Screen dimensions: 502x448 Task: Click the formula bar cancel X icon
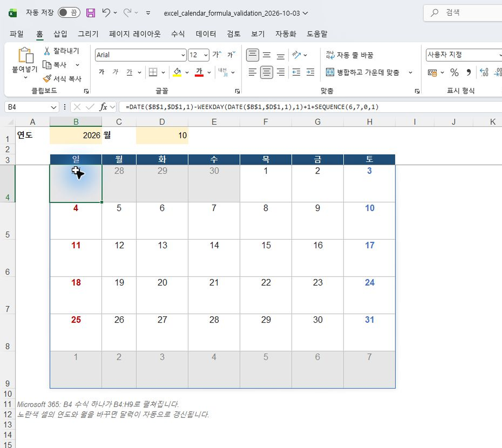(77, 107)
